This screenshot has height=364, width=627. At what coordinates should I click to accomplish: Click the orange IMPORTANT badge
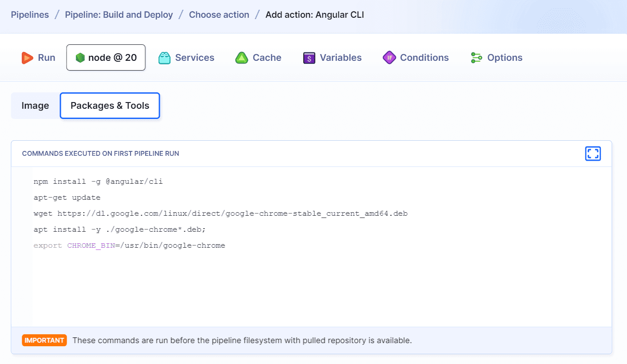click(44, 340)
